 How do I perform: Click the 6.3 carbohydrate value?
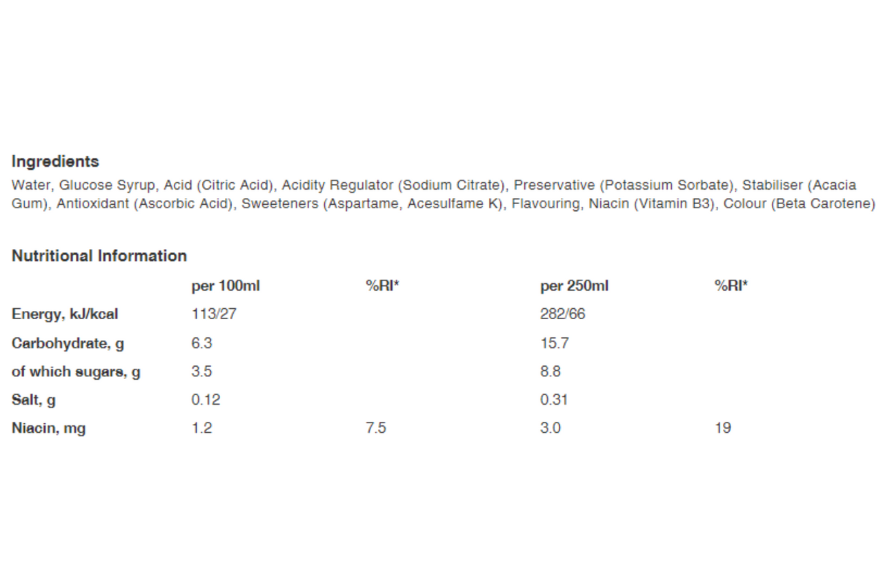(201, 343)
